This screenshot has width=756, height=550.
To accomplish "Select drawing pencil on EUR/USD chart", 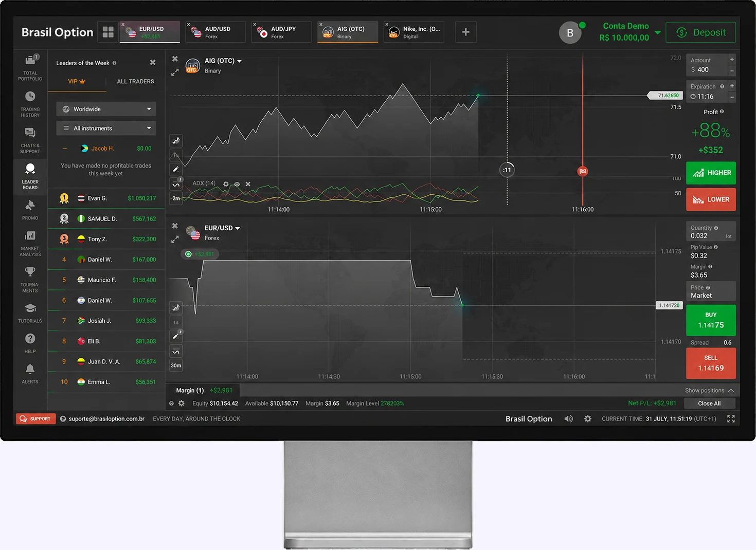I will tap(176, 336).
